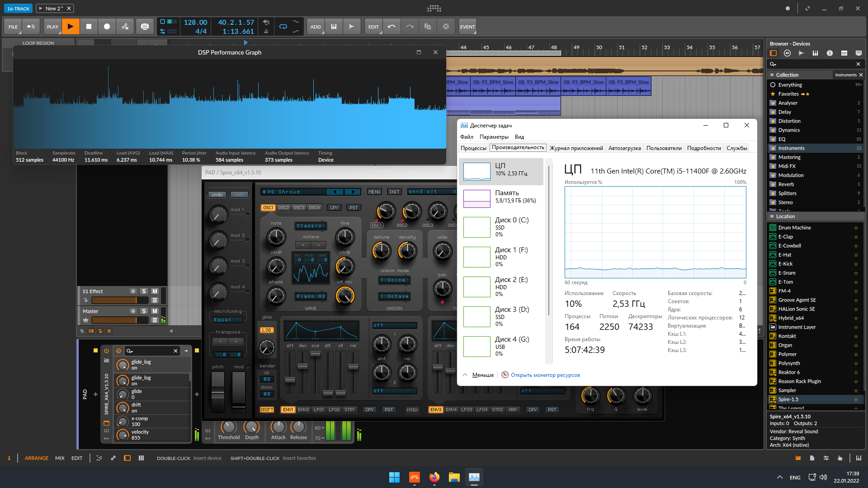The height and width of the screenshot is (488, 868).
Task: Select the ENV2 tab in Spire
Action: pyautogui.click(x=303, y=410)
